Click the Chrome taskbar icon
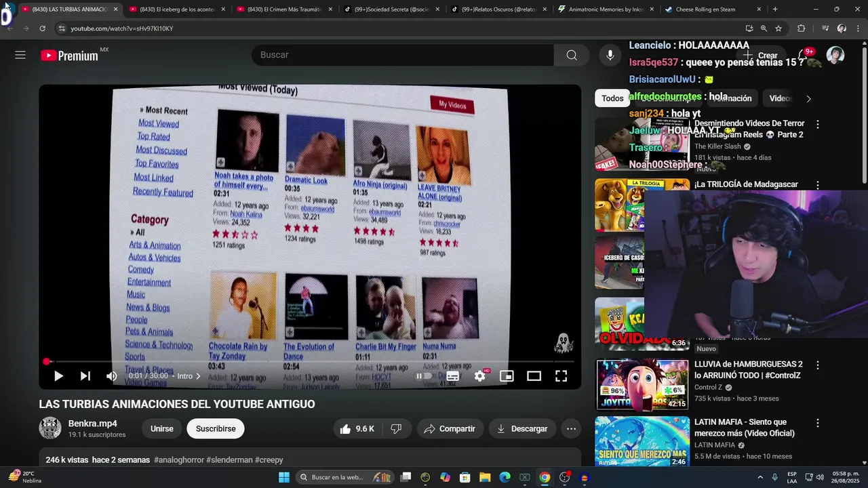This screenshot has height=488, width=868. 545,477
